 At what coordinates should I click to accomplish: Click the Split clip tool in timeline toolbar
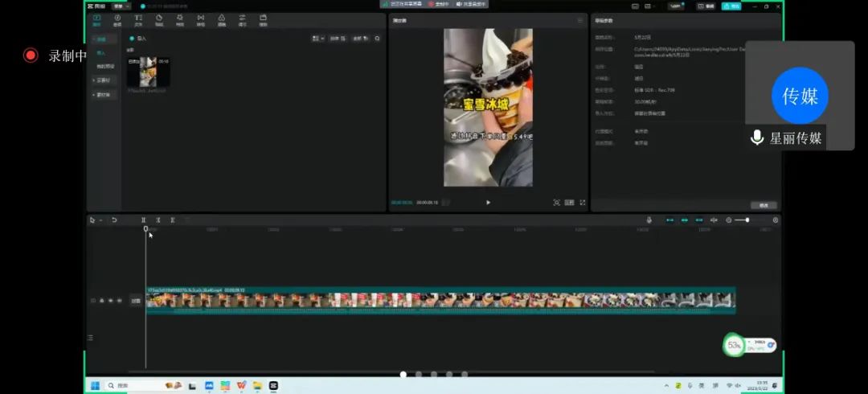pyautogui.click(x=144, y=220)
